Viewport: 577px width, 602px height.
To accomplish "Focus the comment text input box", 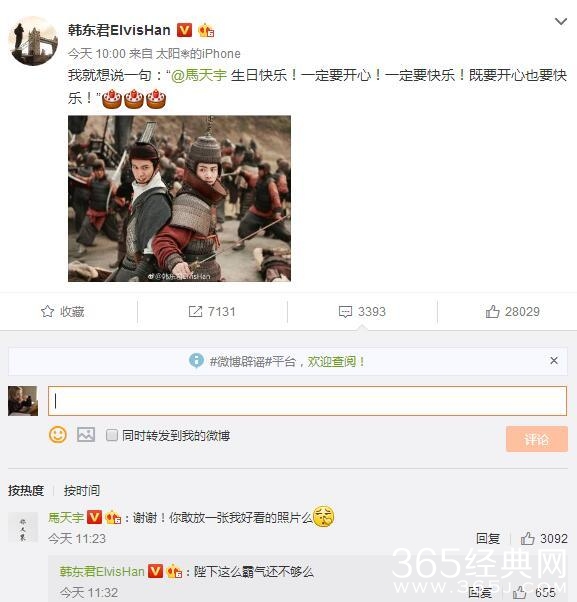I will (307, 401).
